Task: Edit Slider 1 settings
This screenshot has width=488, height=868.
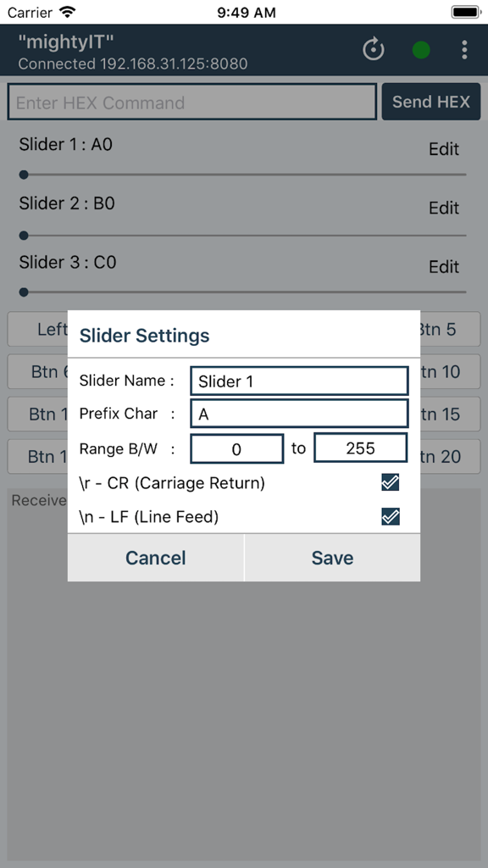Action: (x=444, y=148)
